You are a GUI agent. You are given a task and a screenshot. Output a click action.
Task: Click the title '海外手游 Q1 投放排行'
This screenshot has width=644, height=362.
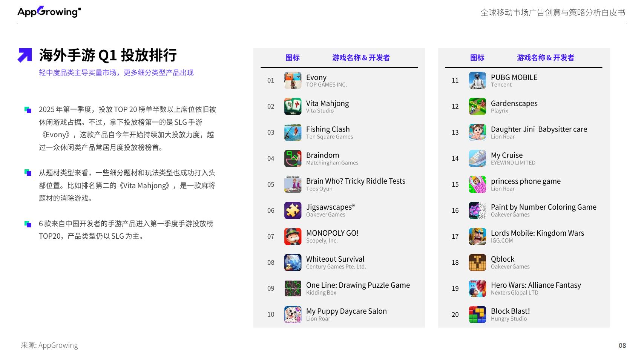(x=108, y=55)
